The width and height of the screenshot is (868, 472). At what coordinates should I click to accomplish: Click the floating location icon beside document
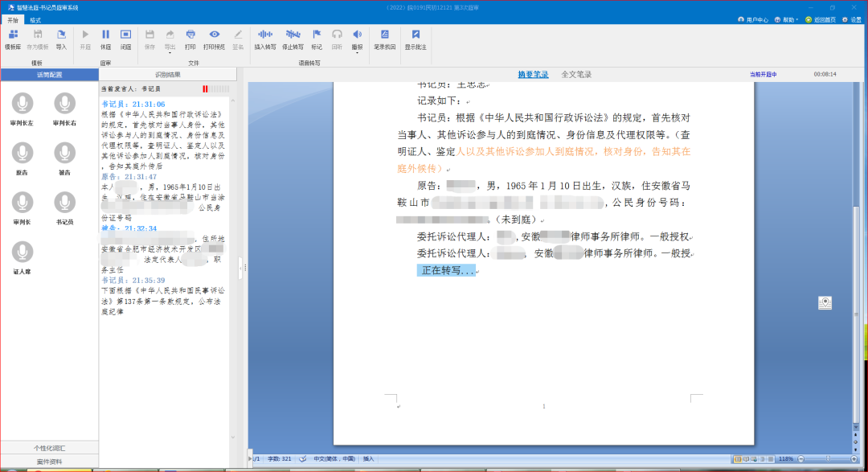click(x=825, y=302)
